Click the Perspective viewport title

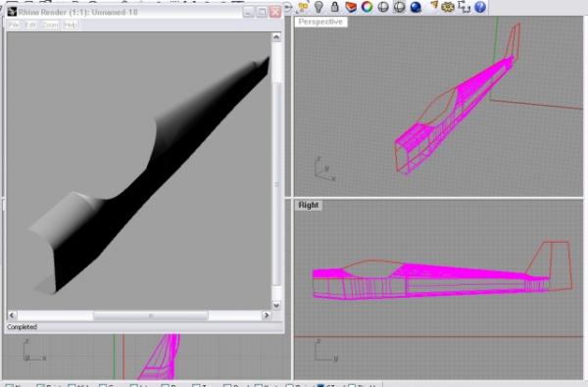[x=320, y=22]
